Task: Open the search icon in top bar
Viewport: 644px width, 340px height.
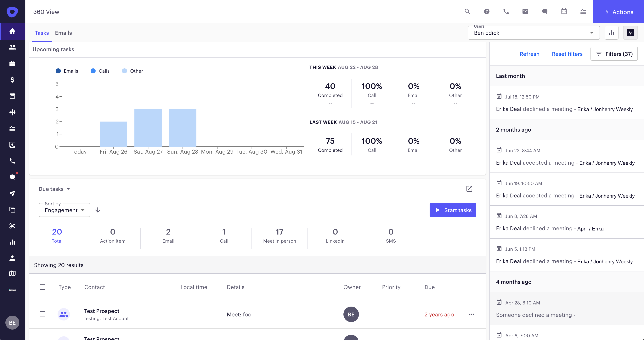Action: [467, 12]
